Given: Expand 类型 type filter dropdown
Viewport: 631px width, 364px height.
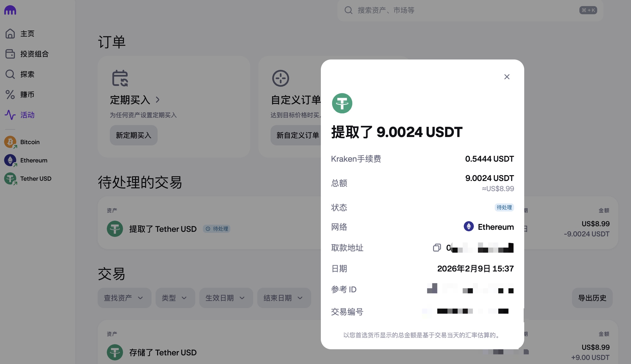Looking at the screenshot, I should tap(175, 298).
